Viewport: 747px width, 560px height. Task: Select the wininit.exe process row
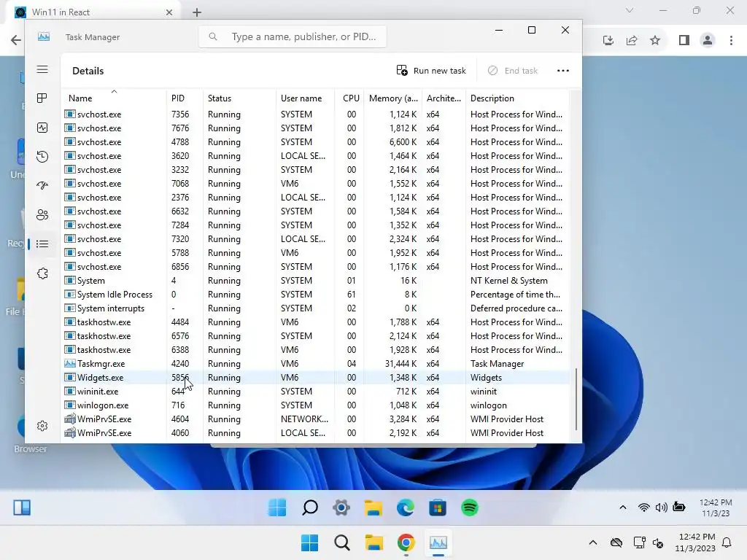tap(315, 392)
